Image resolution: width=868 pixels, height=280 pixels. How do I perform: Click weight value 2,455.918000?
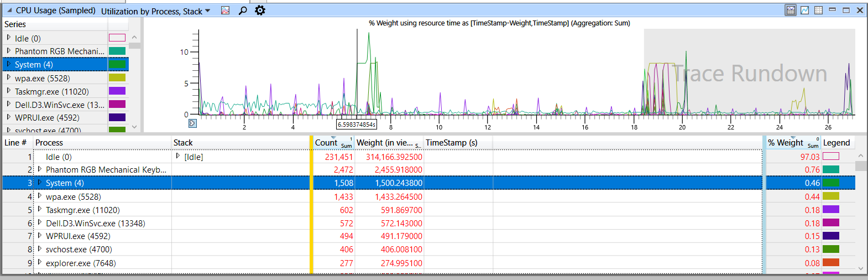(x=399, y=170)
